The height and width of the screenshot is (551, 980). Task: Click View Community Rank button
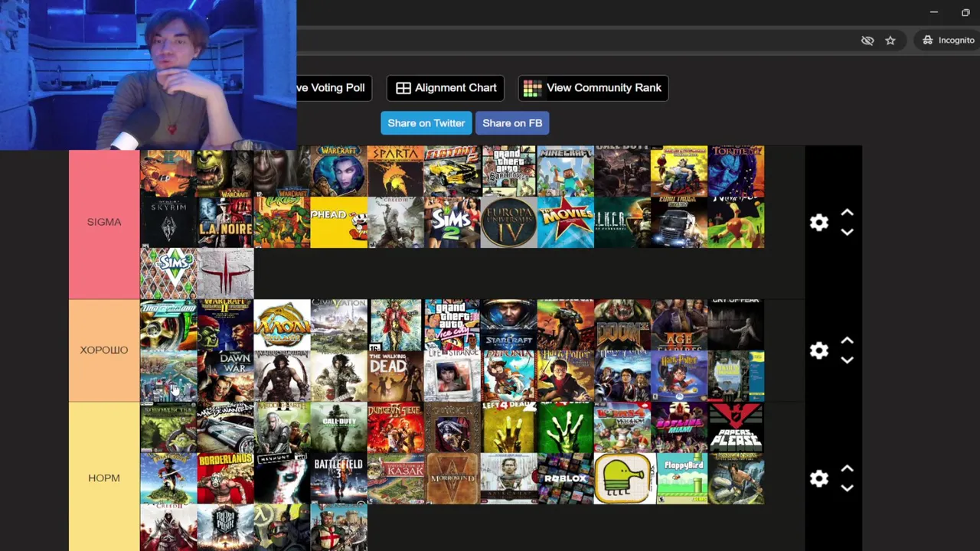point(593,88)
